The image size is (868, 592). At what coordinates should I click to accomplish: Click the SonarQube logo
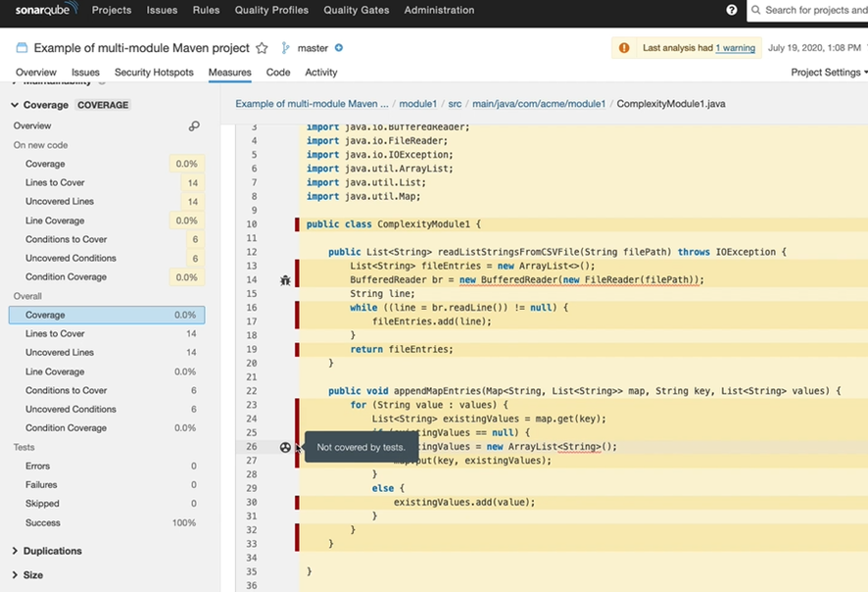pos(46,10)
